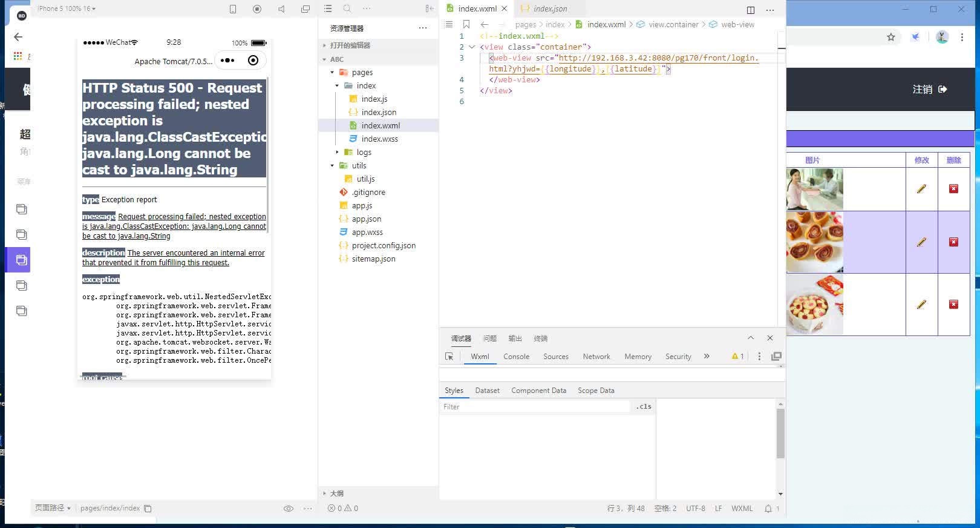Click the element inspector picker icon
Image resolution: width=980 pixels, height=528 pixels.
449,357
